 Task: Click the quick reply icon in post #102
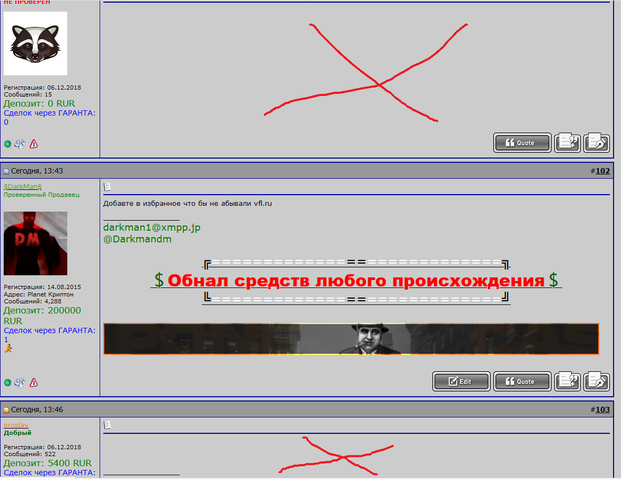[x=597, y=381]
